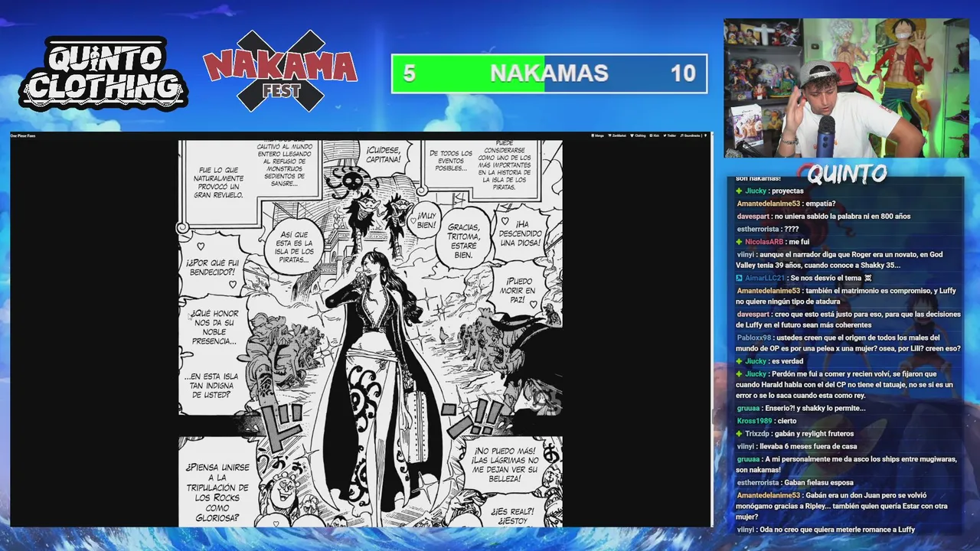Click estherrorista 'Gaban fielasu esposa' message

tap(795, 483)
